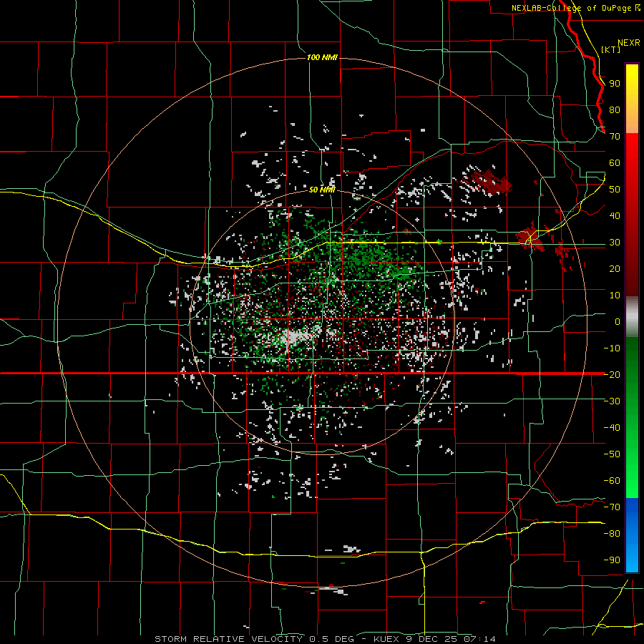Click the 100 NMI range ring label
644x644 pixels.
coord(323,57)
